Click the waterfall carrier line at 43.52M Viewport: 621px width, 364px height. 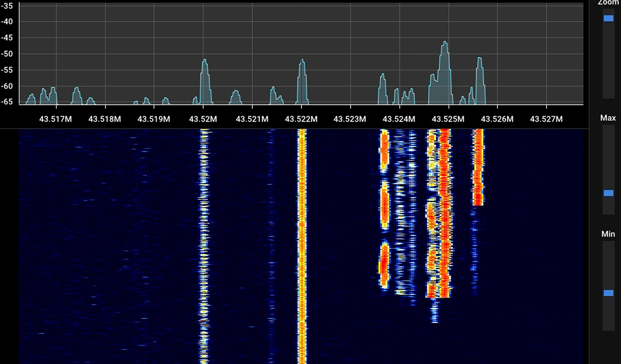(x=204, y=246)
